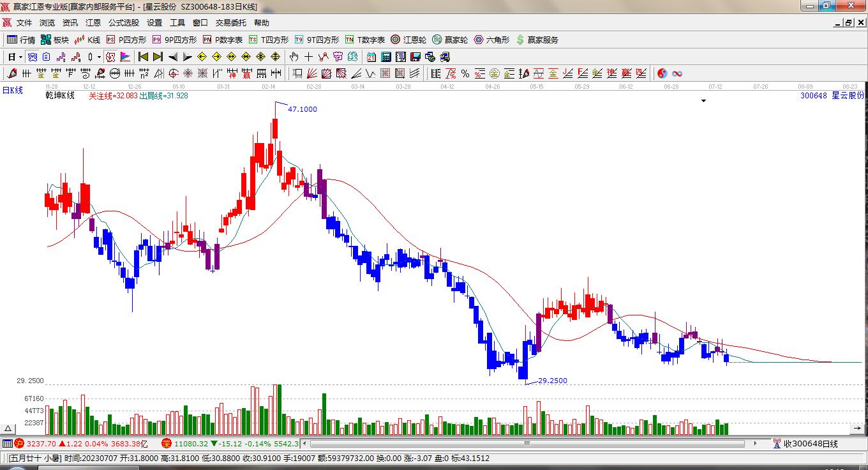The height and width of the screenshot is (470, 868).
Task: Click the Shanghai index 沪 status icon
Action: (19, 443)
